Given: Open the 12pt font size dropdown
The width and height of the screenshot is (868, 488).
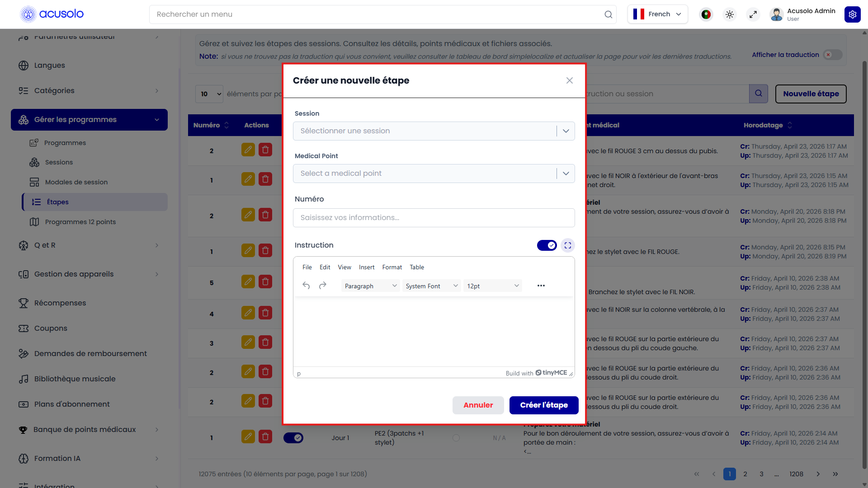Looking at the screenshot, I should coord(493,286).
